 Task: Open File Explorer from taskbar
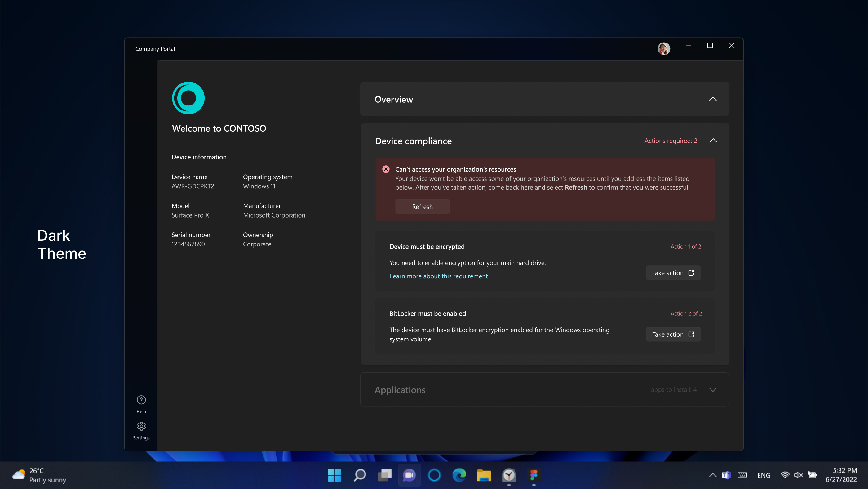click(484, 475)
